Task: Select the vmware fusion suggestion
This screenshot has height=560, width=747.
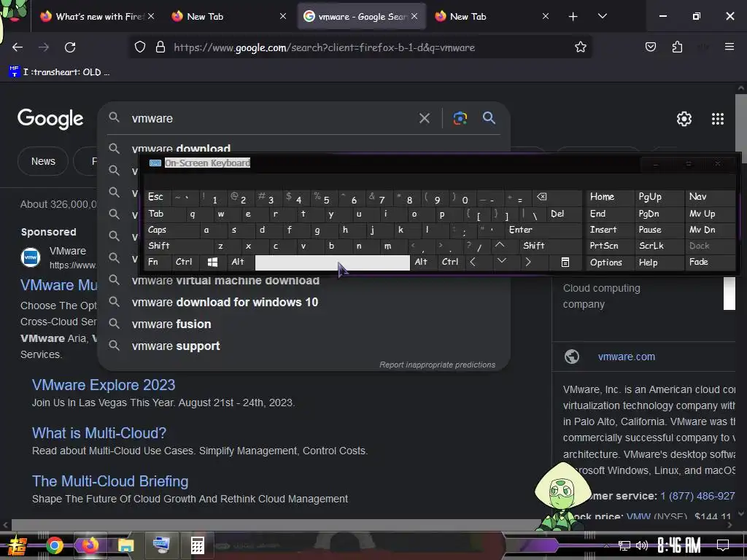Action: point(303,324)
